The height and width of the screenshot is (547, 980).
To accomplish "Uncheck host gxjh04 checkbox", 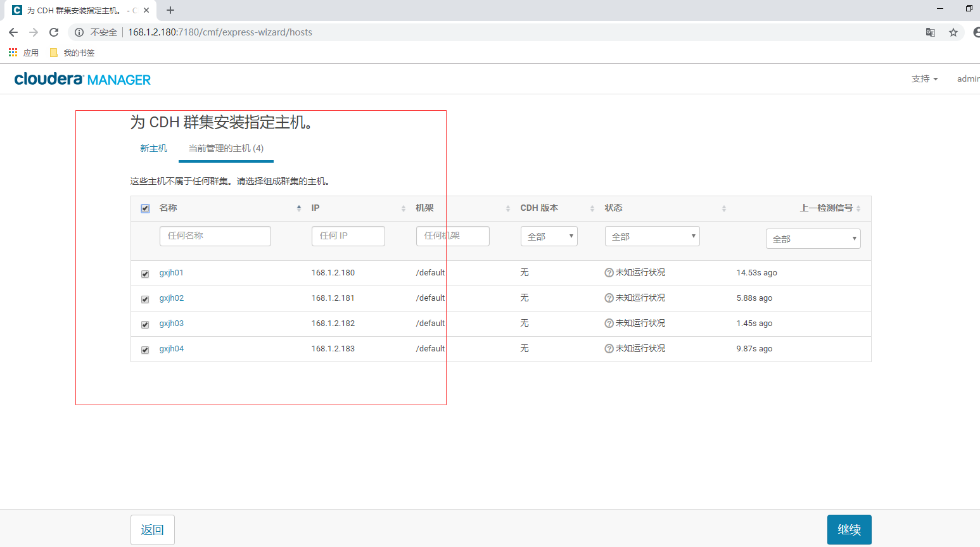I will tap(145, 349).
